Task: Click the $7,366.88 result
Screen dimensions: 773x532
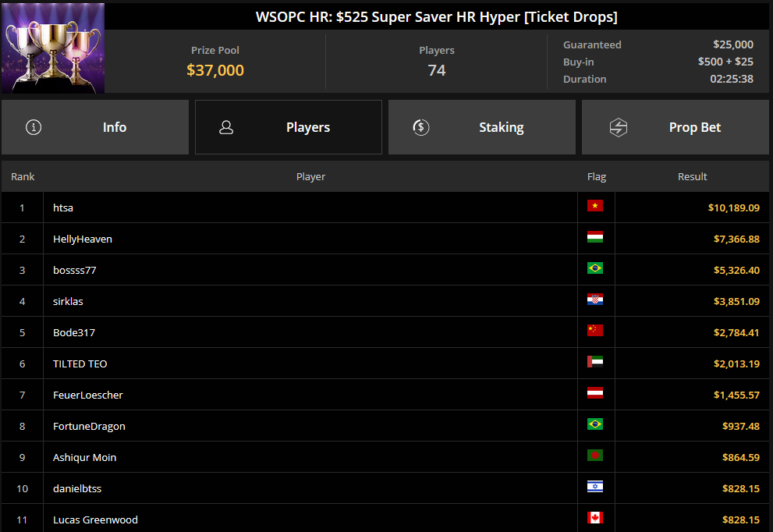Action: pos(736,239)
